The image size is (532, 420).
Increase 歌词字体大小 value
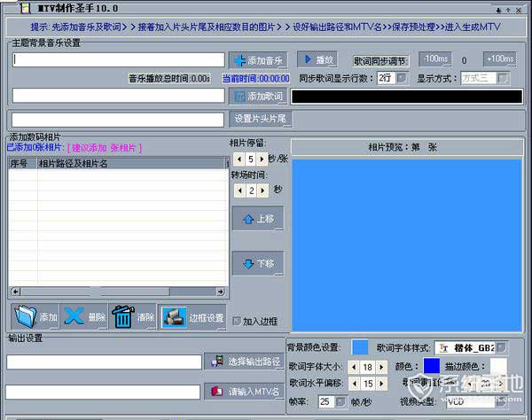point(381,367)
